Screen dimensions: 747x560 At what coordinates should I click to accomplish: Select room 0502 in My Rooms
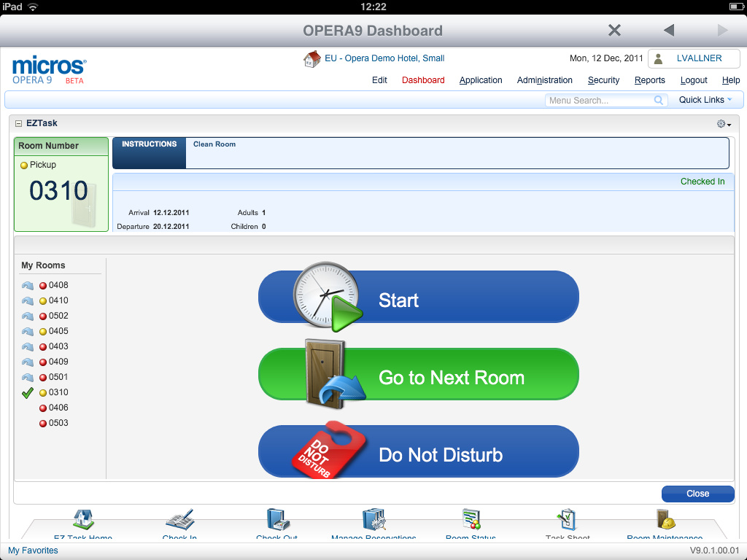tap(58, 316)
